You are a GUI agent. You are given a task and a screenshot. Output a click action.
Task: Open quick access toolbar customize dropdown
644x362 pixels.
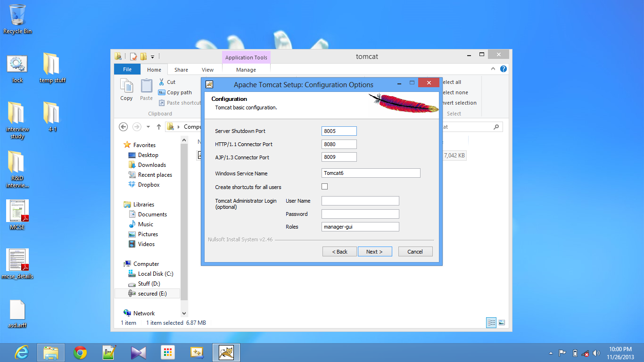click(x=153, y=57)
